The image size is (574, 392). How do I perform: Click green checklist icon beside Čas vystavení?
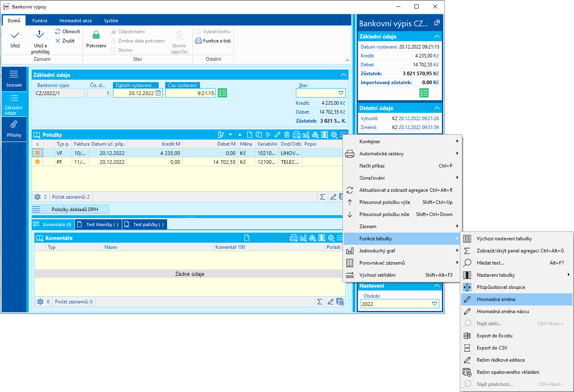point(222,93)
